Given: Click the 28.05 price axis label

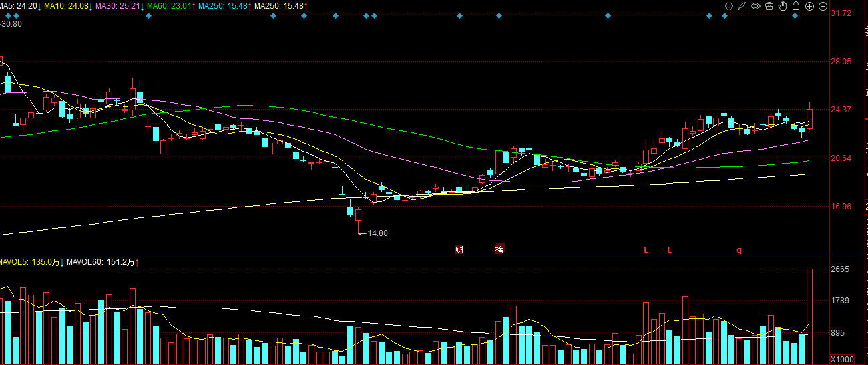Looking at the screenshot, I should (x=841, y=62).
